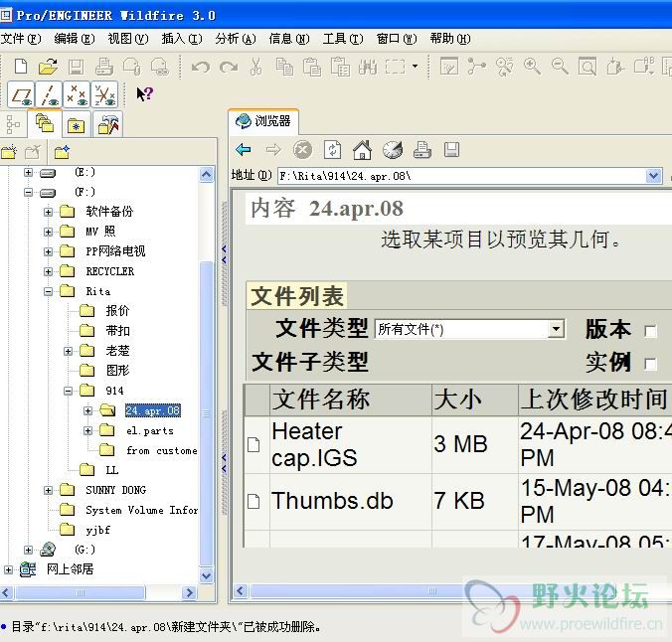Image resolution: width=672 pixels, height=642 pixels.
Task: Open the 文件(F) menu
Action: tap(21, 39)
